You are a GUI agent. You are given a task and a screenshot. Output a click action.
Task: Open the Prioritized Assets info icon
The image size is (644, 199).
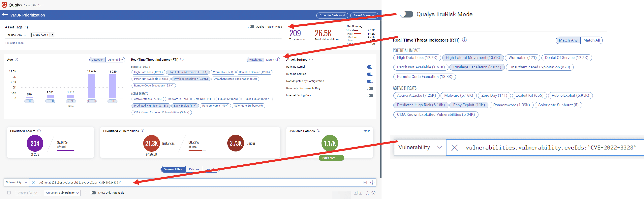coord(39,131)
